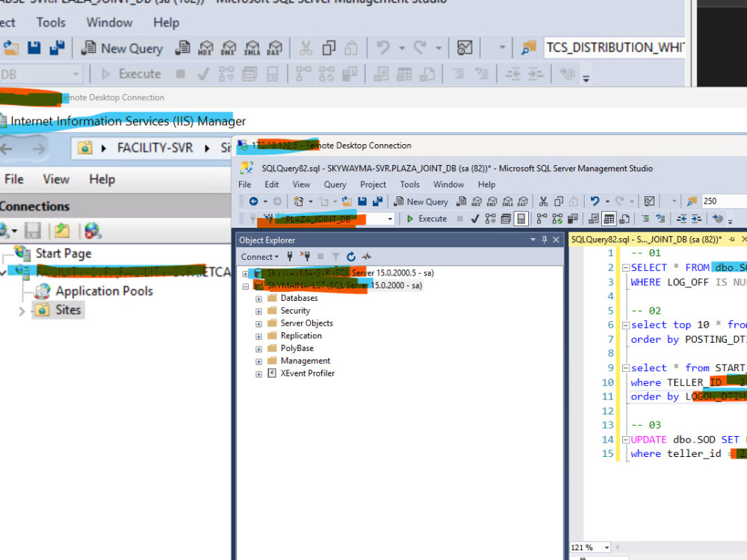747x560 pixels.
Task: Expand the Sites node in IIS Manager
Action: tap(22, 311)
